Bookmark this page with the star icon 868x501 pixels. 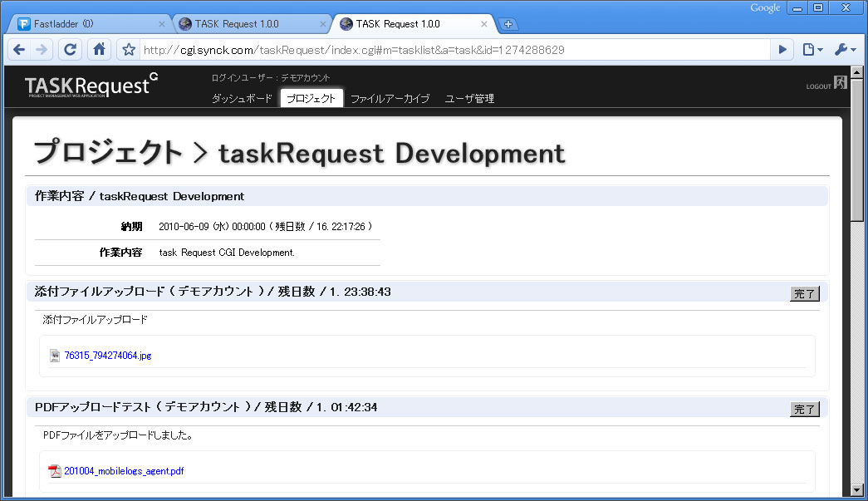129,50
